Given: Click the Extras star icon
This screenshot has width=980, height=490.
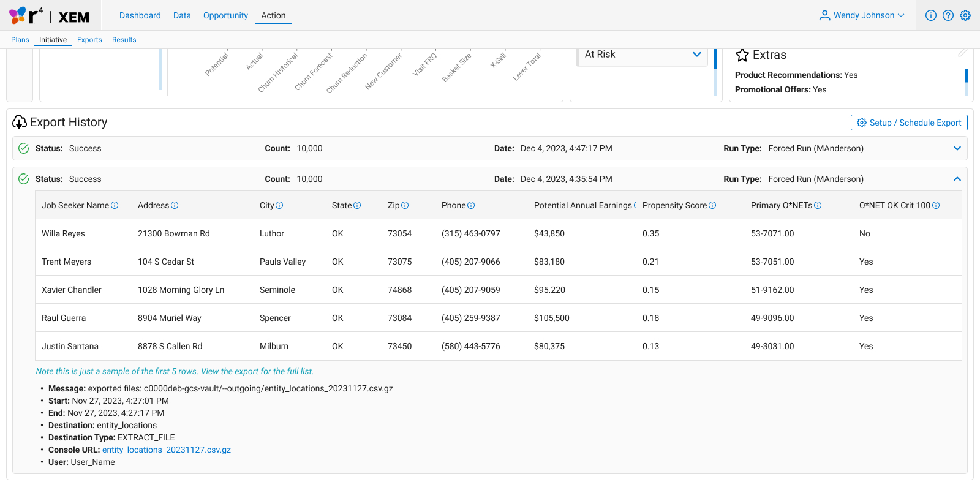Looking at the screenshot, I should pyautogui.click(x=742, y=55).
